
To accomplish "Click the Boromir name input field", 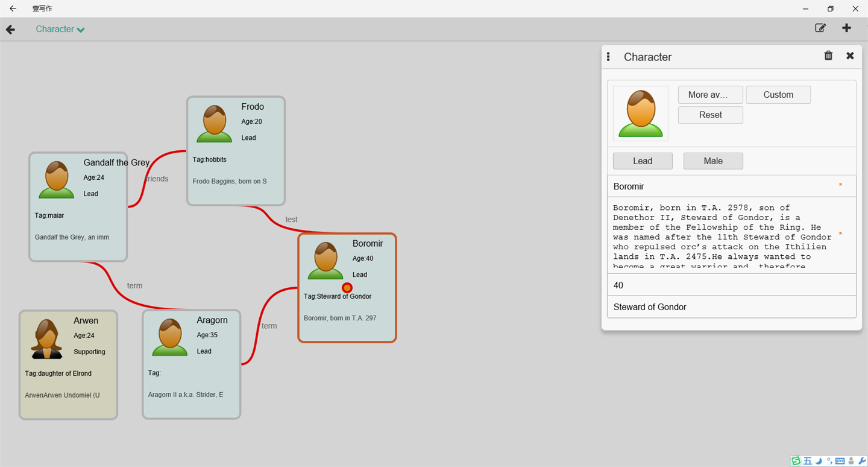I will click(732, 186).
